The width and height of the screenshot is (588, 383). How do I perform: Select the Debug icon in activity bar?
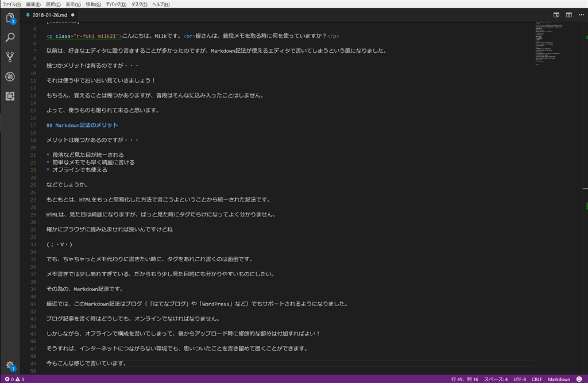9,75
